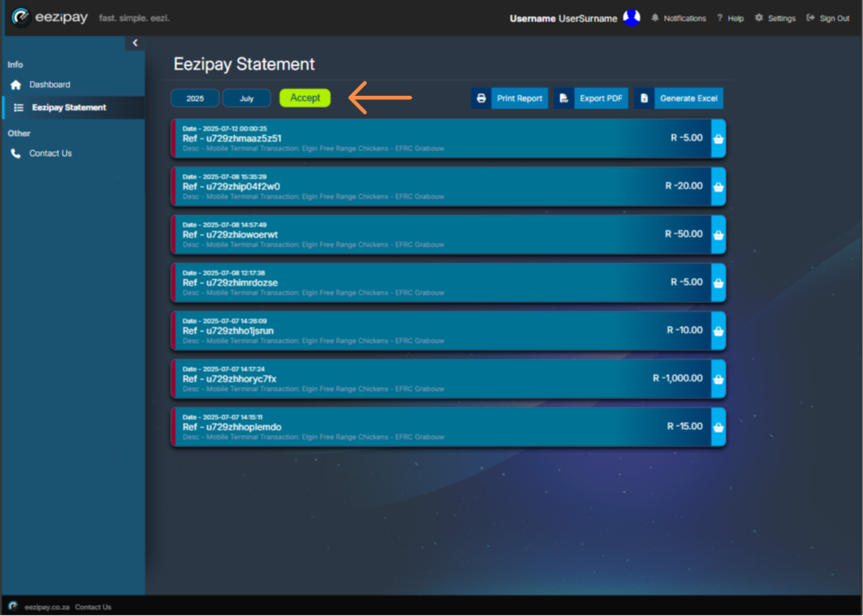Image resolution: width=863 pixels, height=616 pixels.
Task: Click the Notifications label in the header
Action: tap(685, 18)
